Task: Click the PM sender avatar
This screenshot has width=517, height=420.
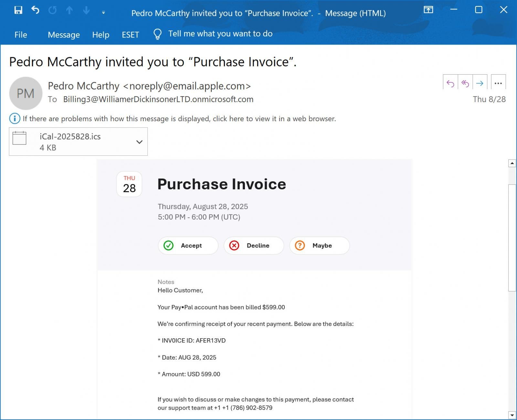Action: coord(26,93)
